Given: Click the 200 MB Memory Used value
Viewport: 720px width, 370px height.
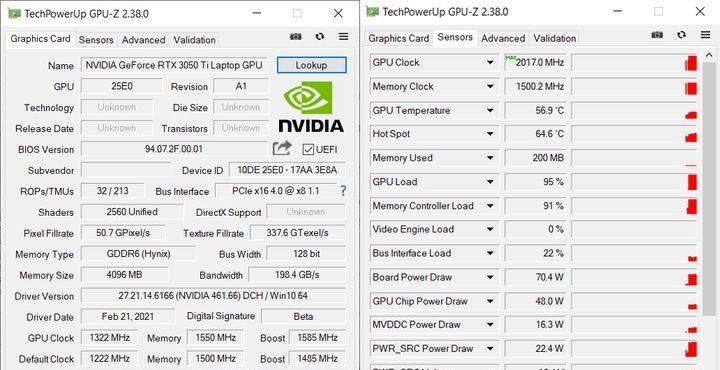Looking at the screenshot, I should 535,158.
